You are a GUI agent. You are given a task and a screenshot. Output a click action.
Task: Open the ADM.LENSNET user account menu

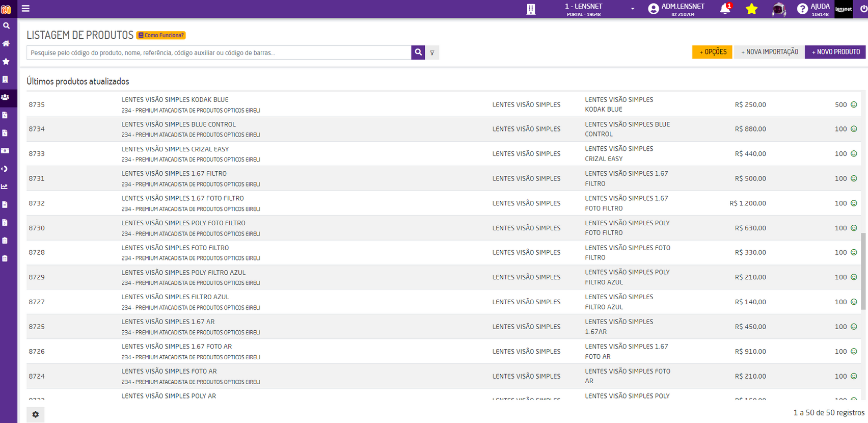point(676,9)
